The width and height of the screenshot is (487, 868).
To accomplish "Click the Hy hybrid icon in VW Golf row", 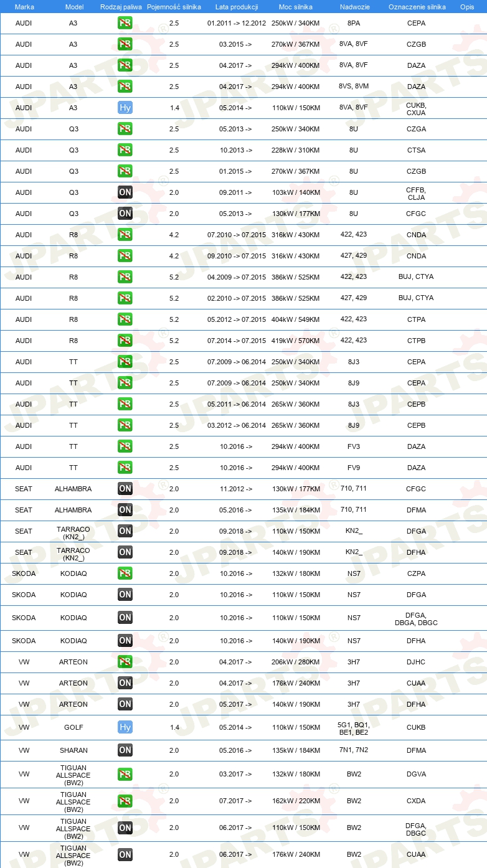I will coord(125,727).
